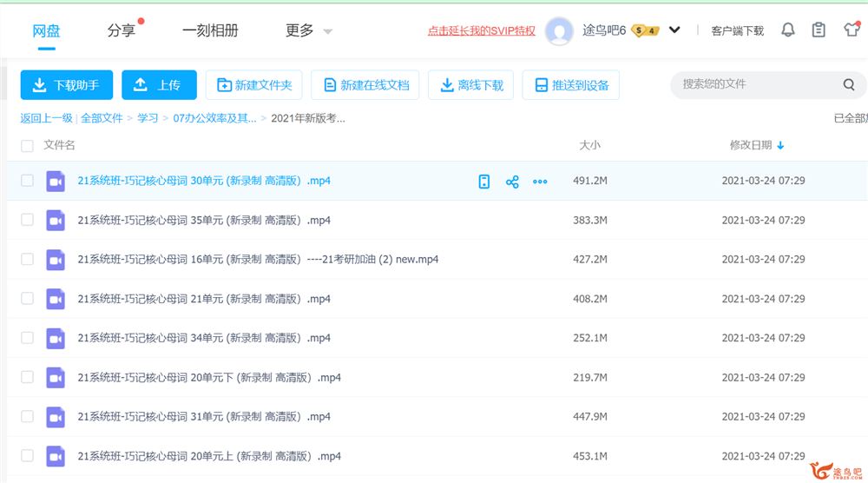Click video icon of 16单元 file

tap(56, 260)
